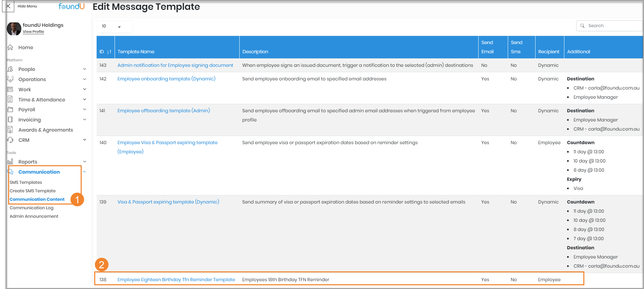The width and height of the screenshot is (644, 289).
Task: Open Employee onboarding template (Dynamic) link
Action: point(166,79)
